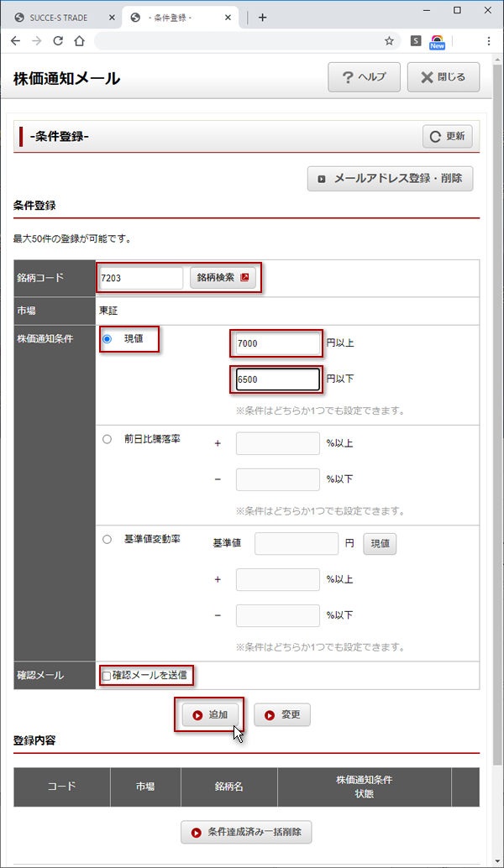Enable 確認メールを送信 checkbox
The height and width of the screenshot is (868, 504).
(x=107, y=676)
